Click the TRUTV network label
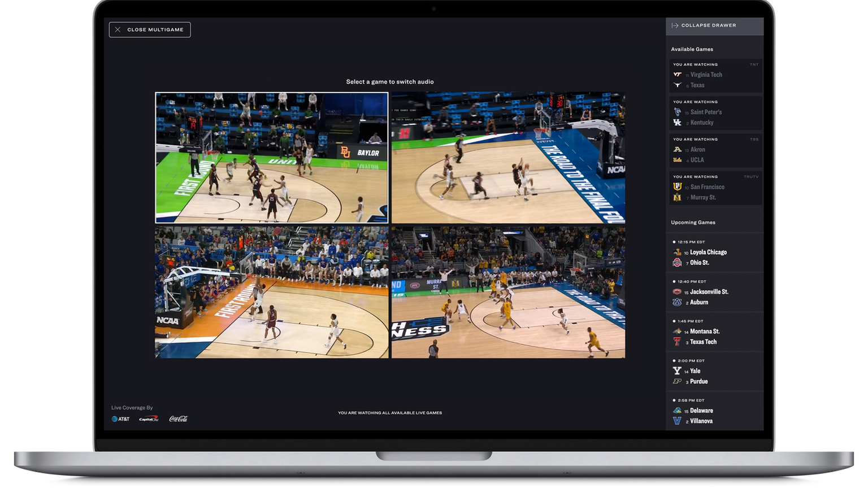 (x=751, y=177)
